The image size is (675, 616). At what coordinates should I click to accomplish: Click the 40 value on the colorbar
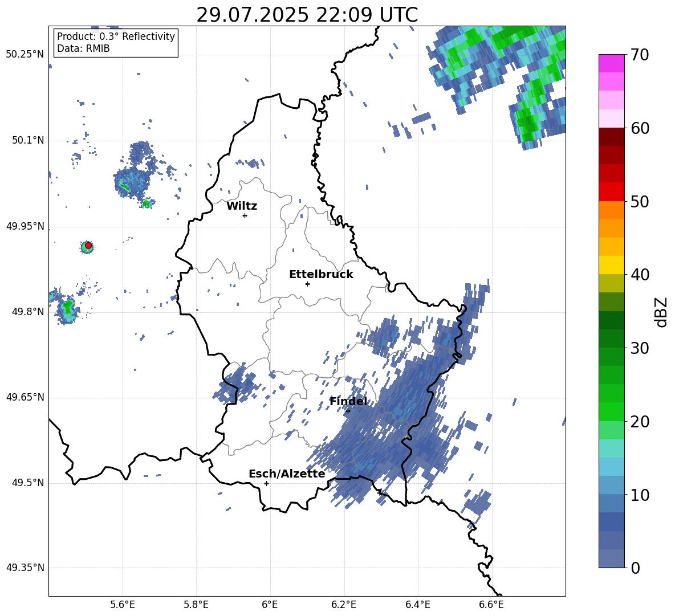[x=640, y=275]
